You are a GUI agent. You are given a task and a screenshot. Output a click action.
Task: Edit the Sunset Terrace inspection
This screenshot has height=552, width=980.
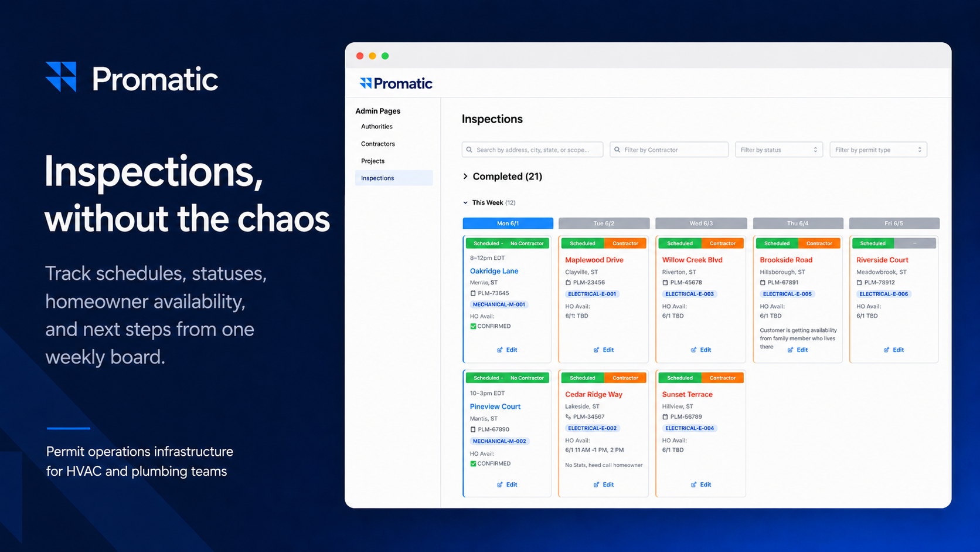(x=701, y=485)
